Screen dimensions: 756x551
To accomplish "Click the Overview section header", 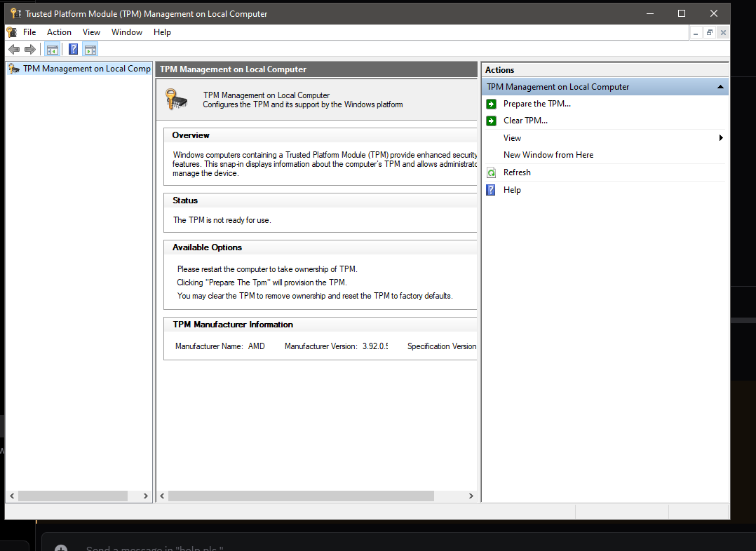I will [x=191, y=135].
